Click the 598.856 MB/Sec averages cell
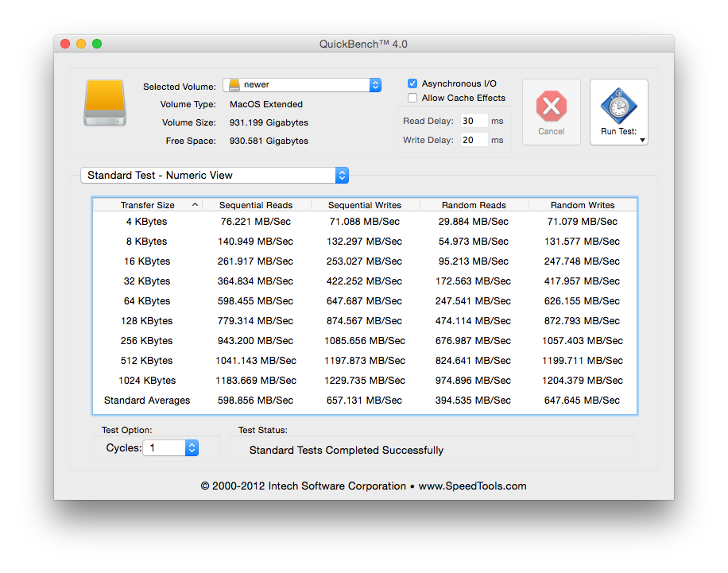The image size is (728, 573). [x=255, y=401]
